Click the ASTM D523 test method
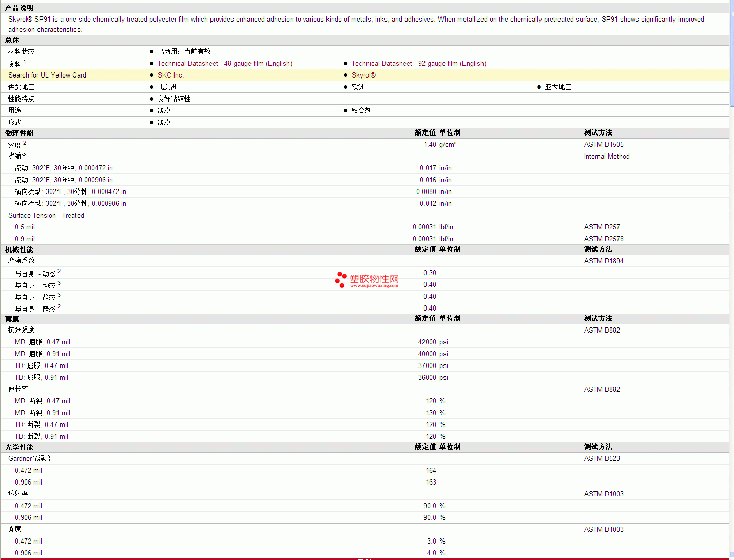734x560 pixels. pos(602,459)
